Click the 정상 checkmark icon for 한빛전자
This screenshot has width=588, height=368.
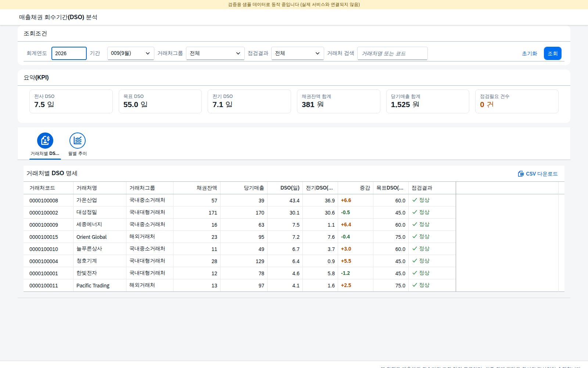415,273
